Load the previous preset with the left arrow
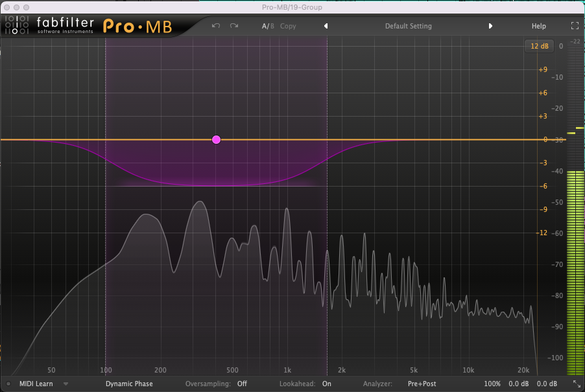 click(x=326, y=26)
